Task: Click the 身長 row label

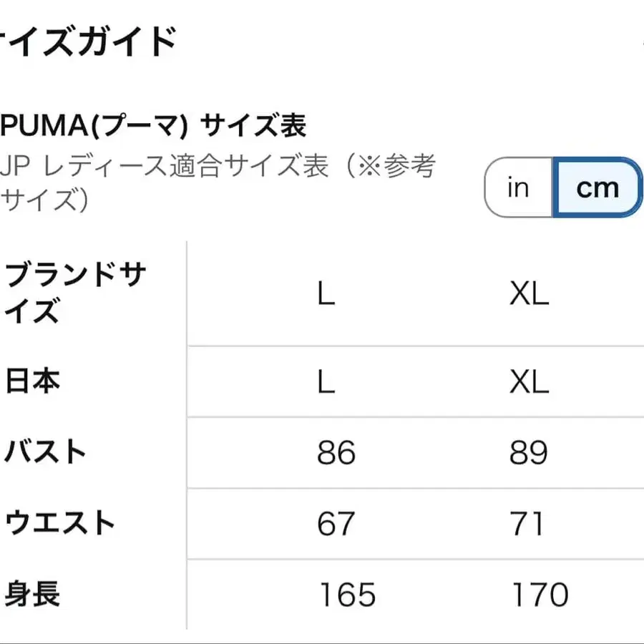Action: (32, 594)
